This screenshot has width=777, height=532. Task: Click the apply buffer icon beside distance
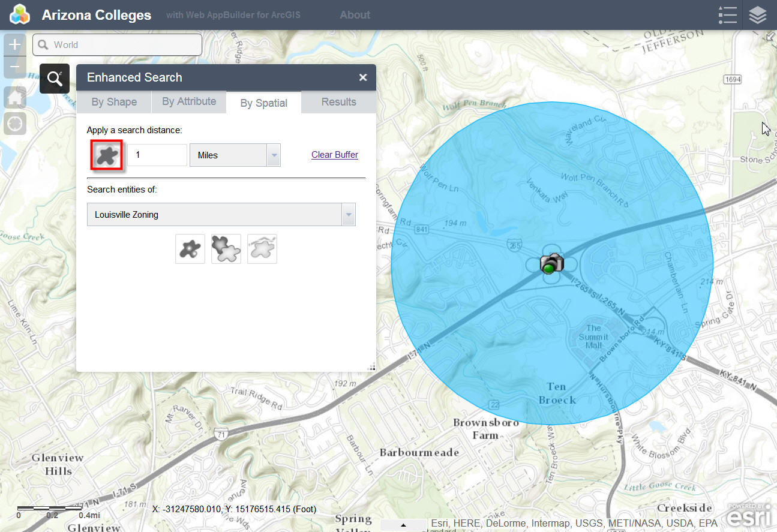click(x=107, y=155)
